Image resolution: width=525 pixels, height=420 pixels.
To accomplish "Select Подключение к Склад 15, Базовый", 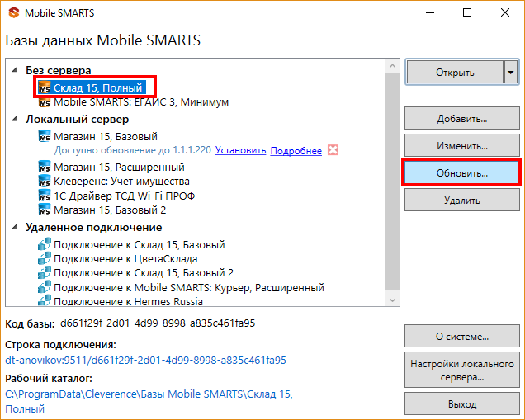I will pos(140,244).
